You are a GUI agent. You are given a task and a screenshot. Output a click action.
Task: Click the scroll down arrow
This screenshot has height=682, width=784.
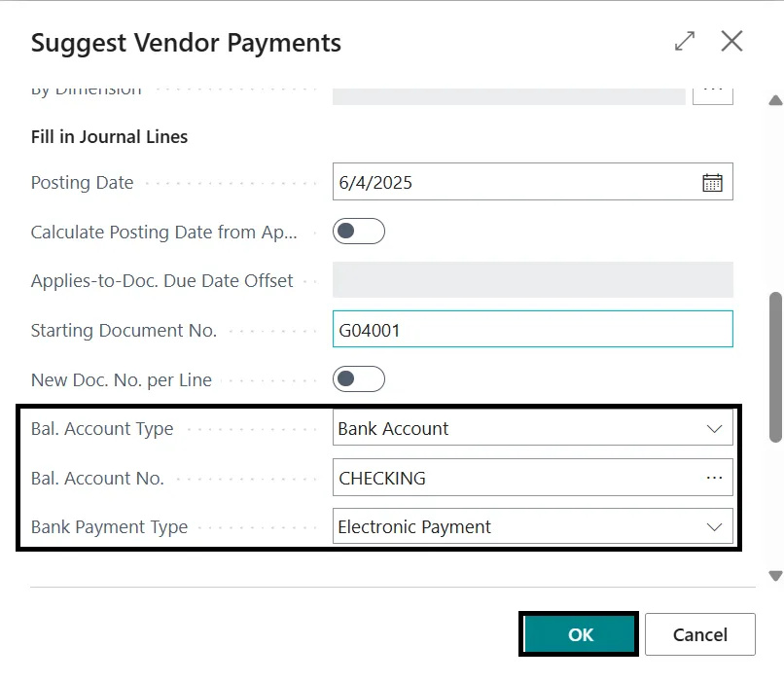(775, 576)
